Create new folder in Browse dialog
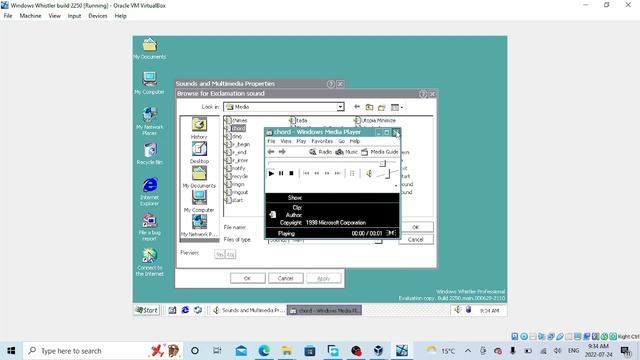 (x=382, y=107)
